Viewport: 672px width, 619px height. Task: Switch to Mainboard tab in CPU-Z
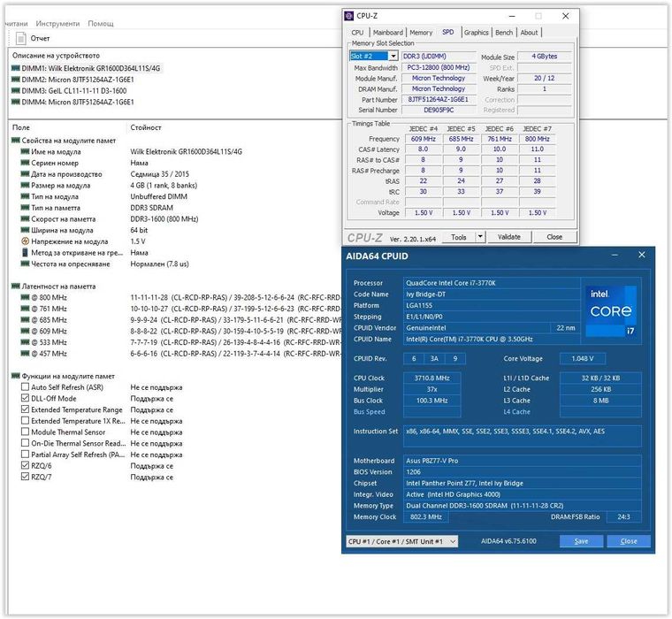(388, 33)
